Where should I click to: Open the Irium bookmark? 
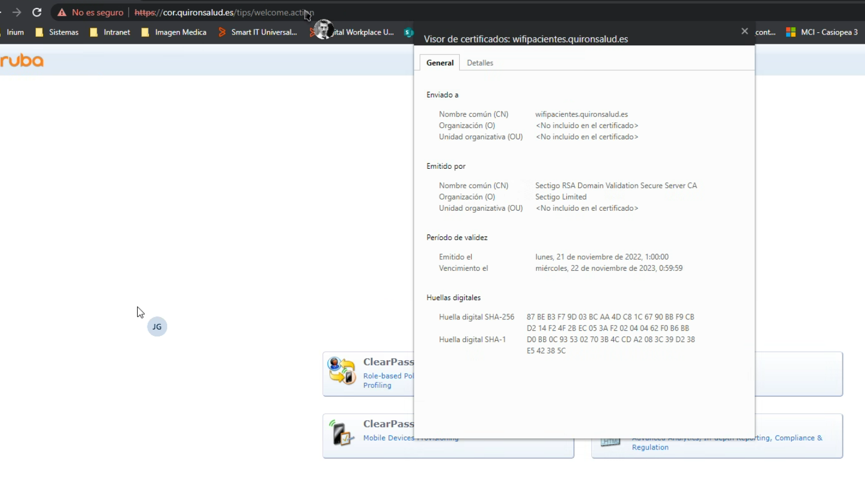click(15, 32)
